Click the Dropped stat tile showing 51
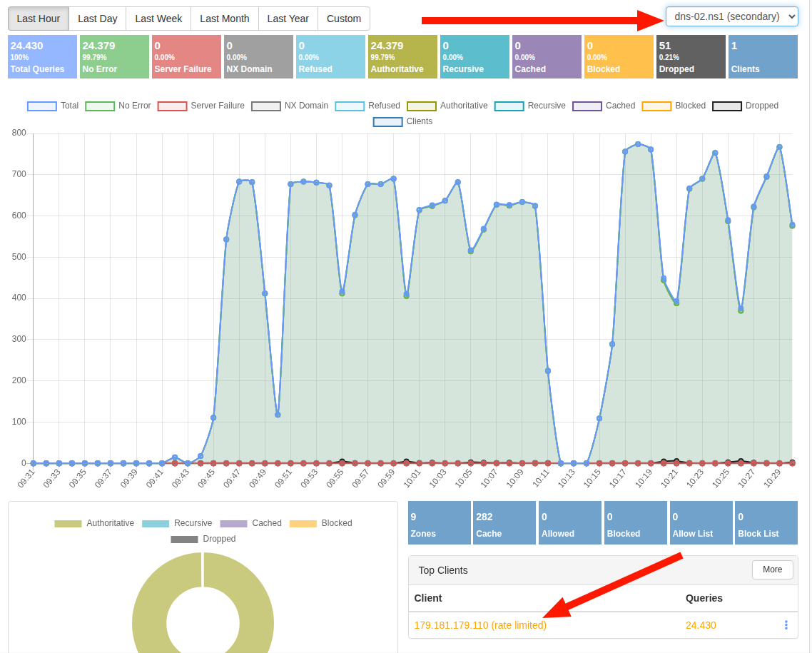The image size is (812, 653). click(x=690, y=57)
